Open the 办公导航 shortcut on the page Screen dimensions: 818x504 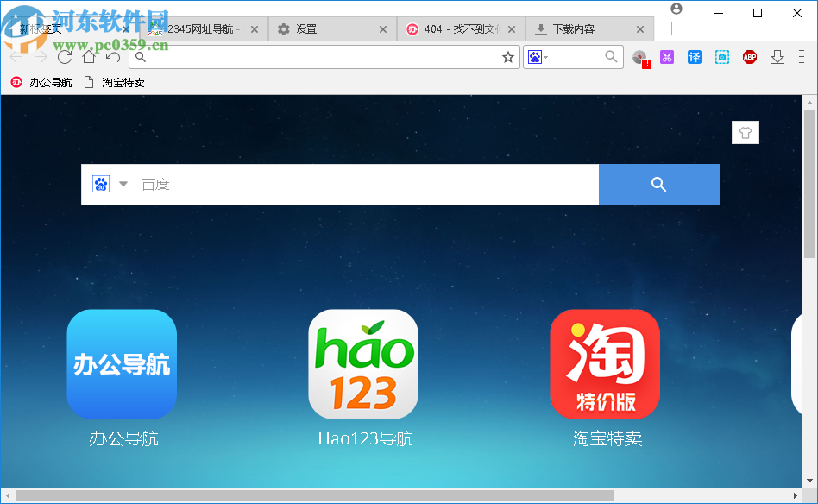coord(122,364)
